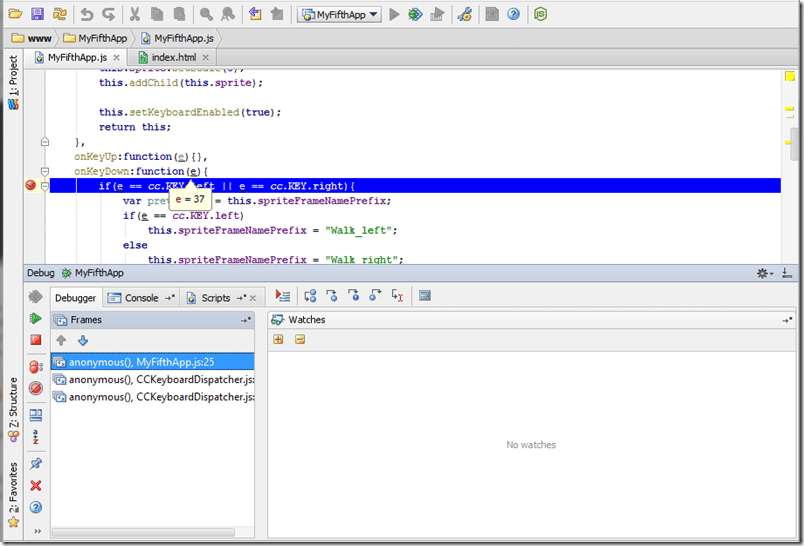Viewport: 804px width, 546px height.
Task: Click the View Breakpoints icon
Action: [x=35, y=367]
